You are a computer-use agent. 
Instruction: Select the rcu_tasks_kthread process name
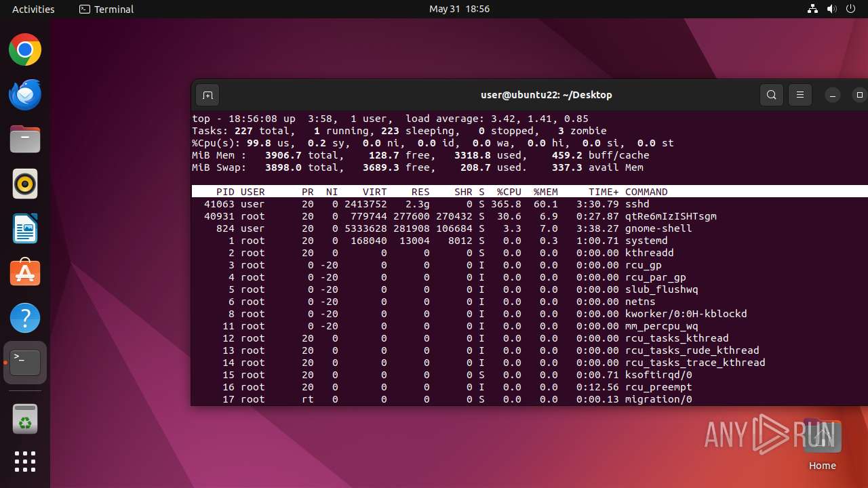677,338
